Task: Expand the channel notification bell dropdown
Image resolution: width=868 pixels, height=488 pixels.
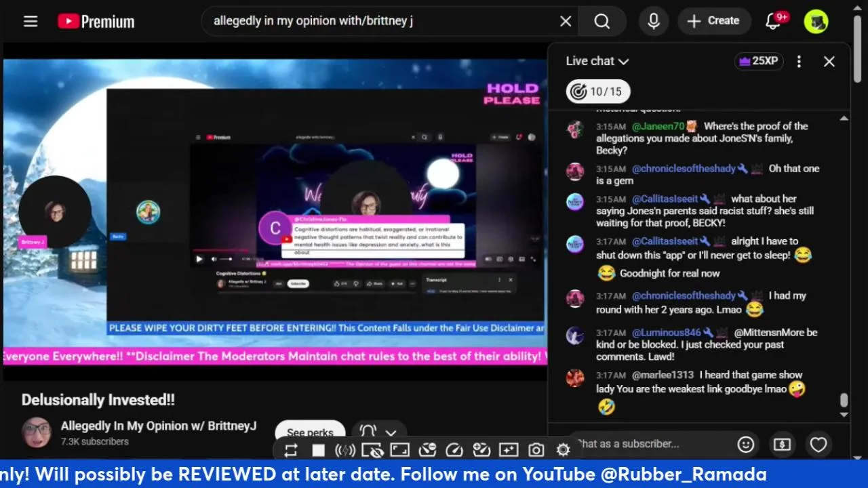Action: (x=378, y=432)
